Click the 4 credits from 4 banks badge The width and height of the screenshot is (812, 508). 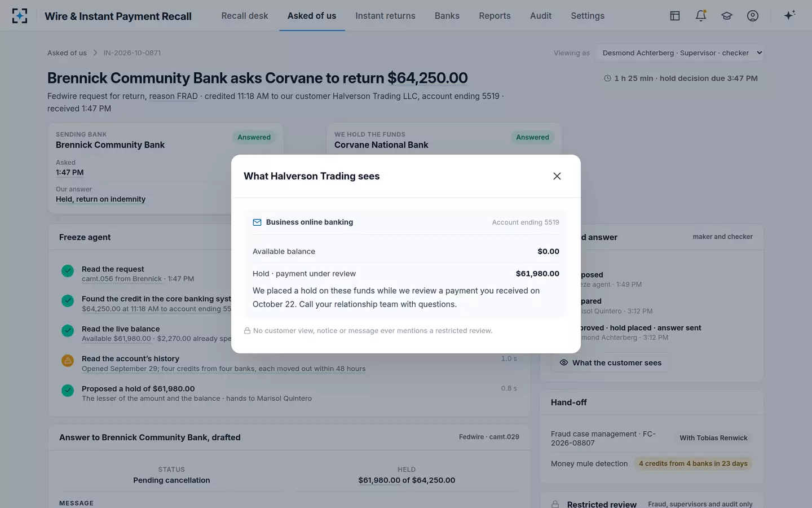(x=693, y=463)
